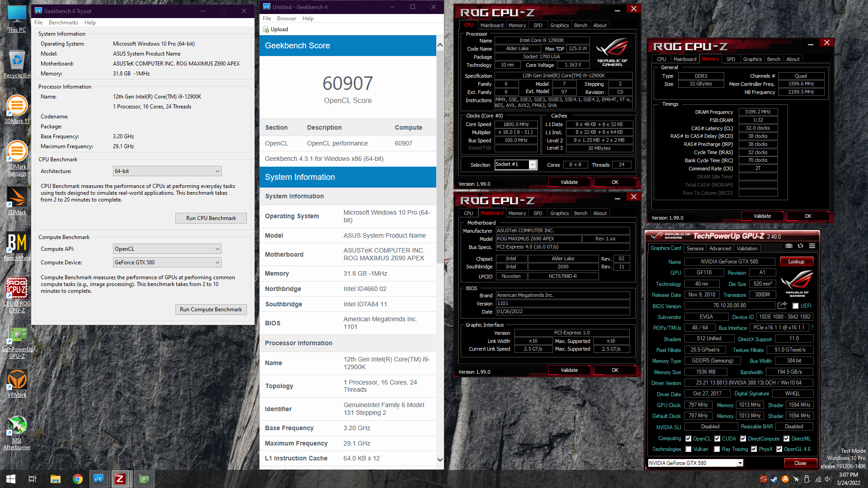The width and height of the screenshot is (868, 488).
Task: Click Upload in Geekbench results window
Action: pyautogui.click(x=276, y=29)
